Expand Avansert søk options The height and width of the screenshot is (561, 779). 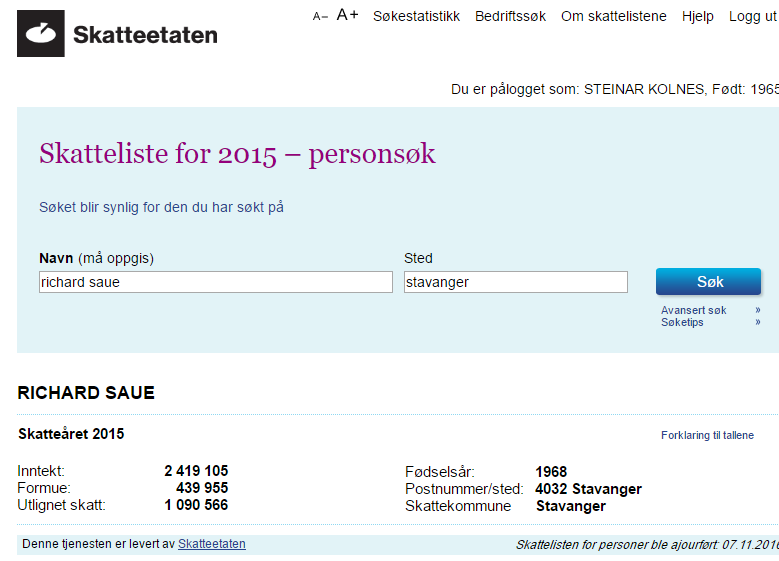point(694,310)
